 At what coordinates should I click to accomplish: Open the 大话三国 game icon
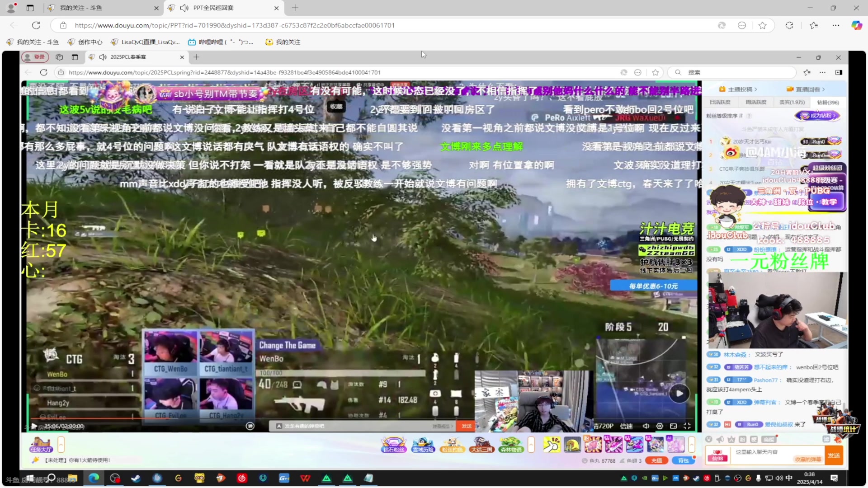[x=481, y=445]
